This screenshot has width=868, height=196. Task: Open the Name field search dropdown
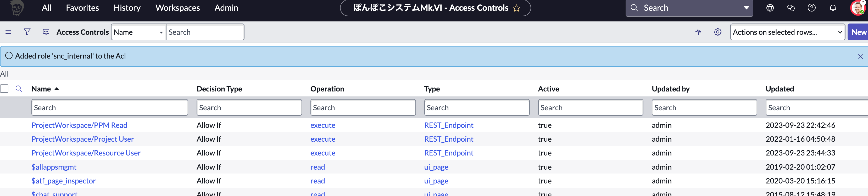(x=138, y=32)
